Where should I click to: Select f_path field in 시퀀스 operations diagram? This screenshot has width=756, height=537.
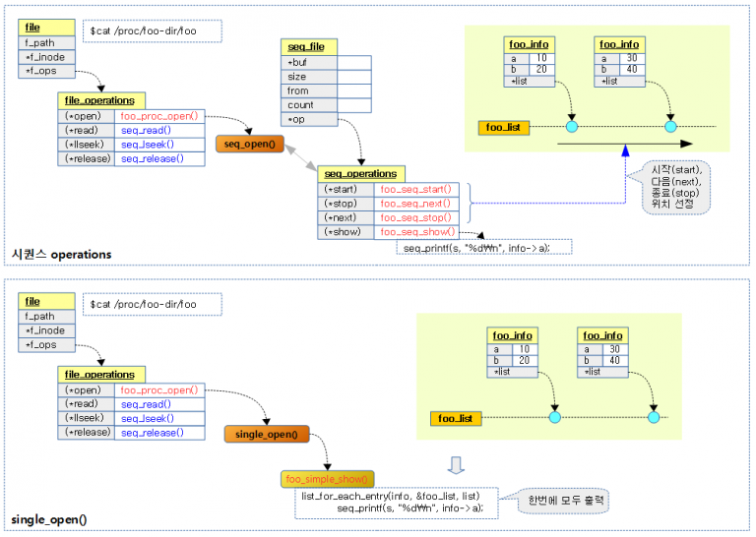(47, 43)
